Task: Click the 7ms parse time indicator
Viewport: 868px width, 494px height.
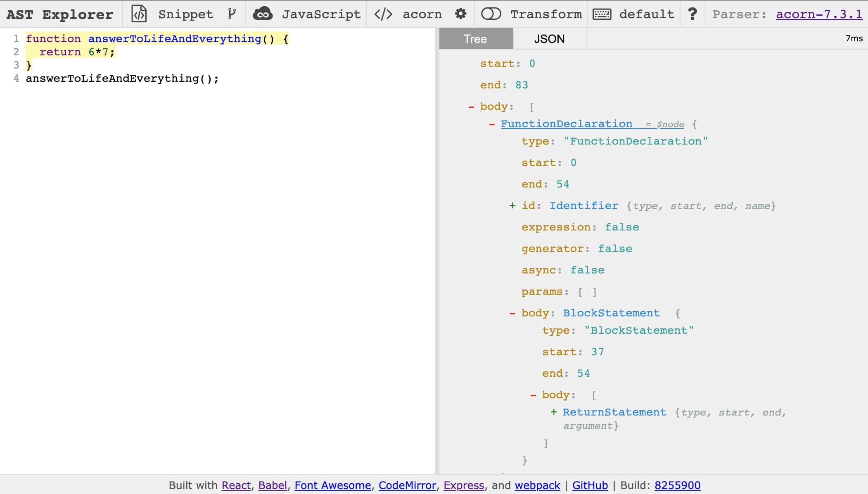Action: pyautogui.click(x=854, y=38)
